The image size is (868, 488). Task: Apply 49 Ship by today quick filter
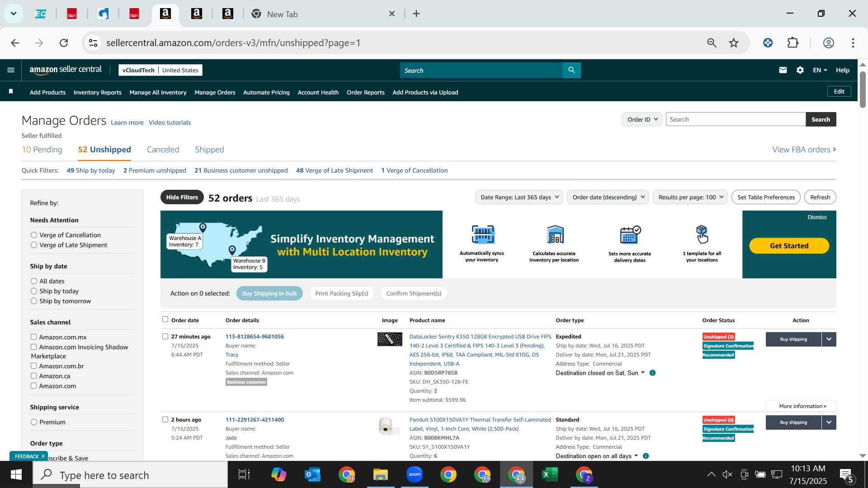91,170
